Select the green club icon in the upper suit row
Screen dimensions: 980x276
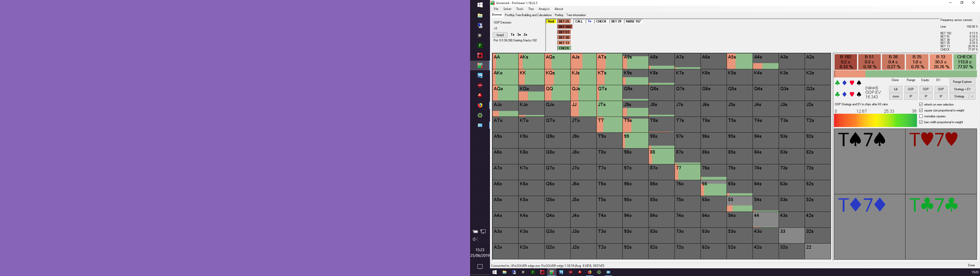tap(837, 83)
